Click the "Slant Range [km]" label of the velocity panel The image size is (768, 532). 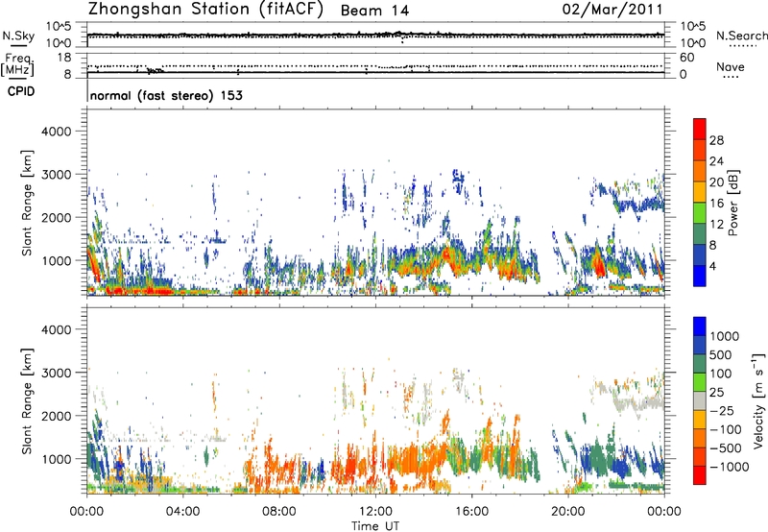pyautogui.click(x=27, y=400)
